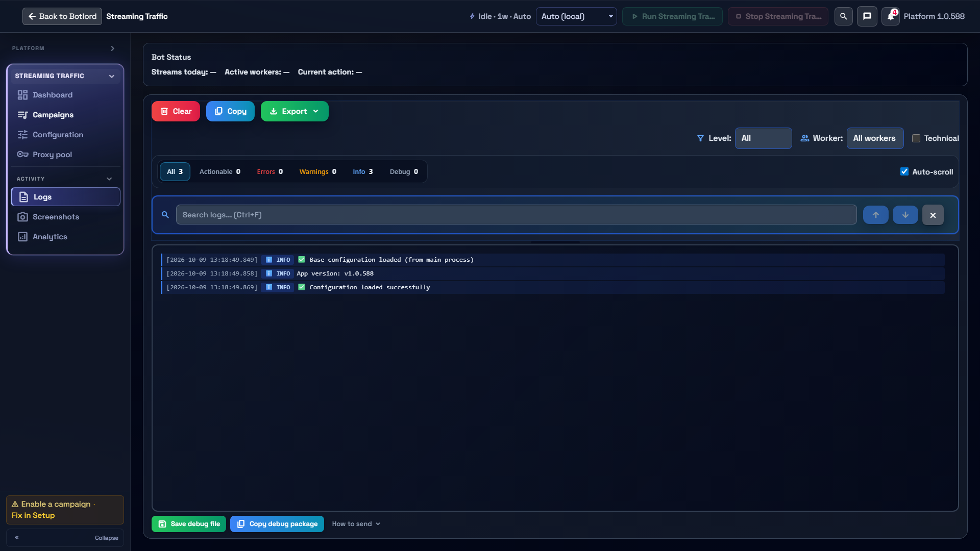Open the chat messages icon
The image size is (980, 551).
pyautogui.click(x=867, y=16)
